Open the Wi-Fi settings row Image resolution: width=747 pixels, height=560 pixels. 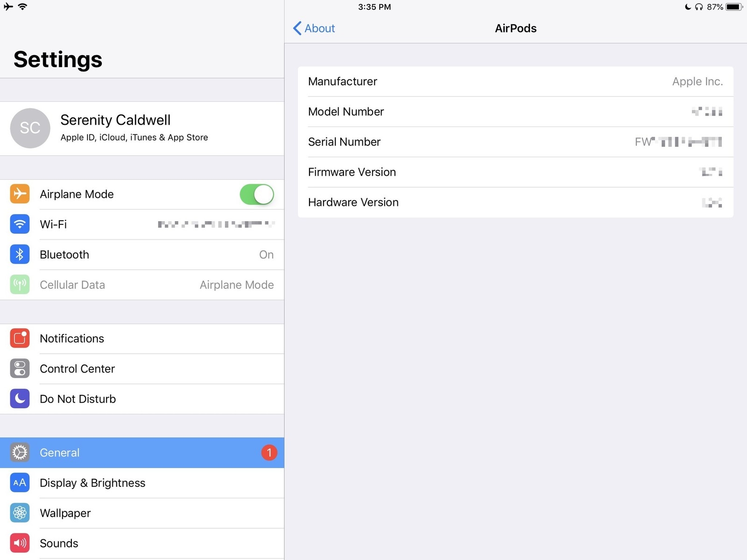pyautogui.click(x=142, y=224)
